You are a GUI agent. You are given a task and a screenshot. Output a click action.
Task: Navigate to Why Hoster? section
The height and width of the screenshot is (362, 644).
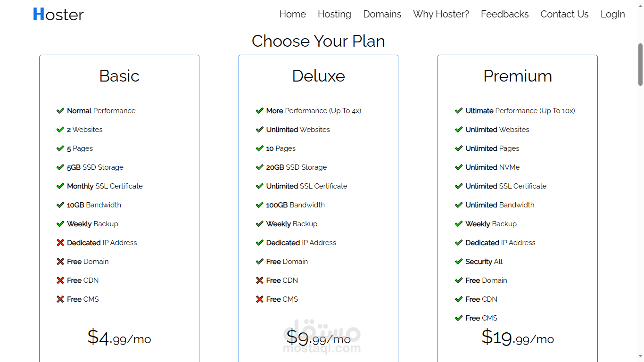click(441, 15)
